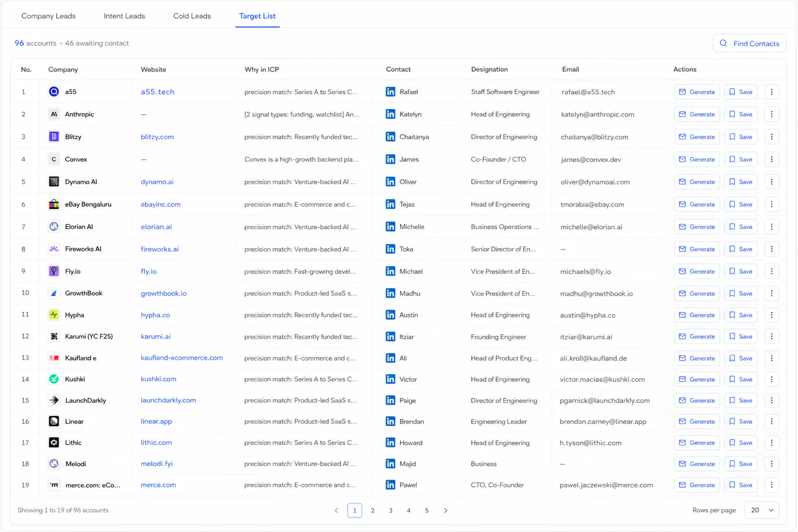This screenshot has height=532, width=798.
Task: Open Tejas's LinkedIn icon
Action: tap(390, 204)
